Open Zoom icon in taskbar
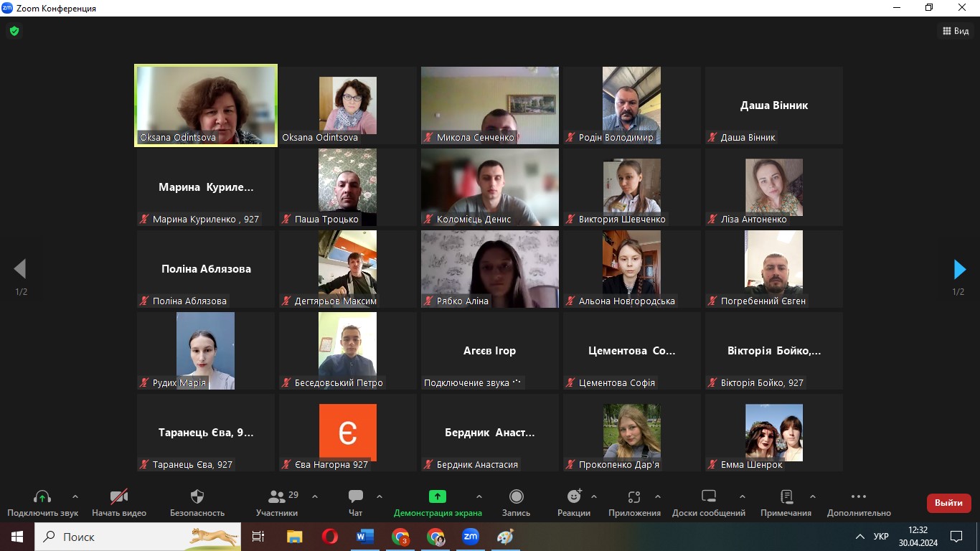 point(471,537)
